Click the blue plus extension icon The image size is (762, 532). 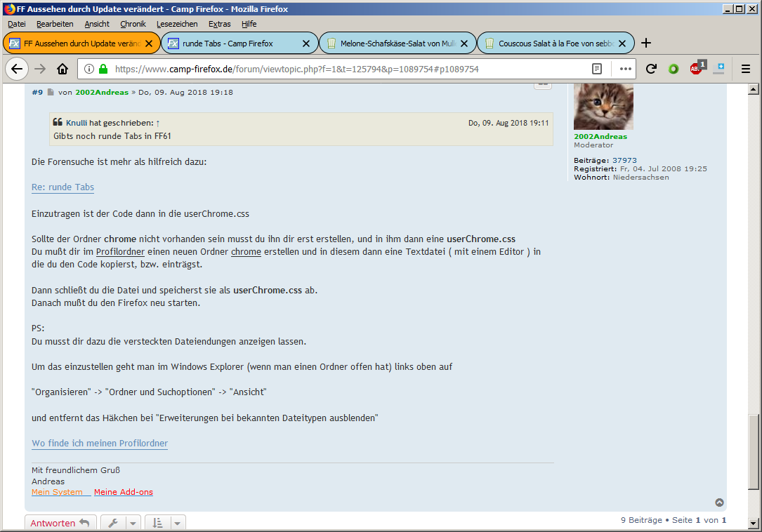719,69
